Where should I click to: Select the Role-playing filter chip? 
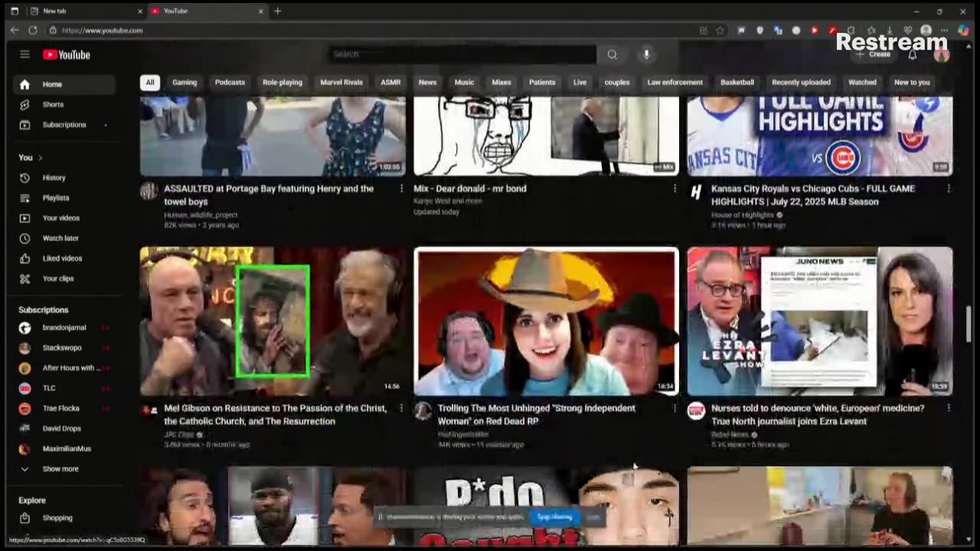point(283,83)
